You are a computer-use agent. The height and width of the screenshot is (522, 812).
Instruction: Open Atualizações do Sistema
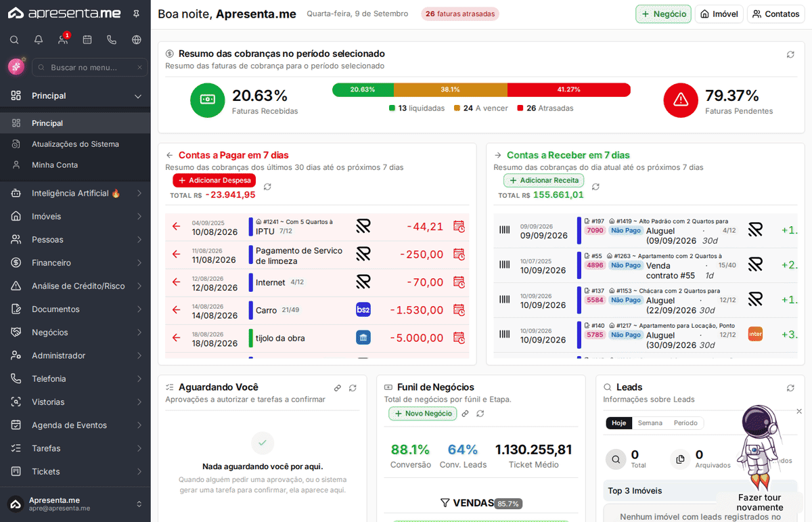[x=75, y=144]
